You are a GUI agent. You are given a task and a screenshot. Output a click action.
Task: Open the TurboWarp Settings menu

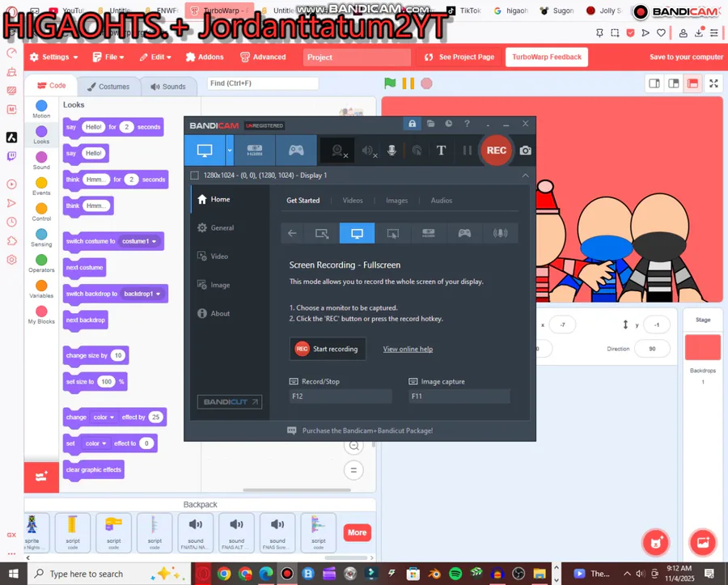[x=54, y=57]
